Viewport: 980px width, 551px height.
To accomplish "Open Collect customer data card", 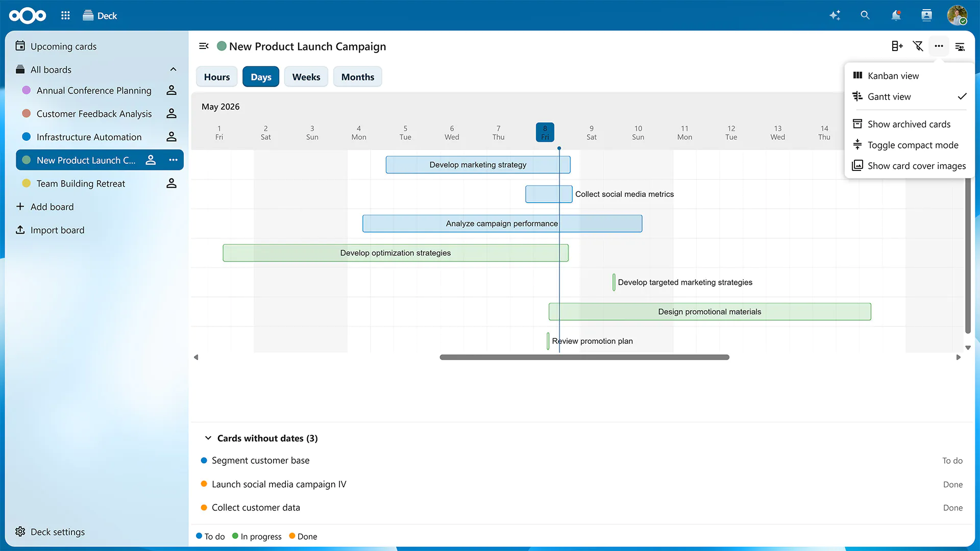I will click(256, 508).
